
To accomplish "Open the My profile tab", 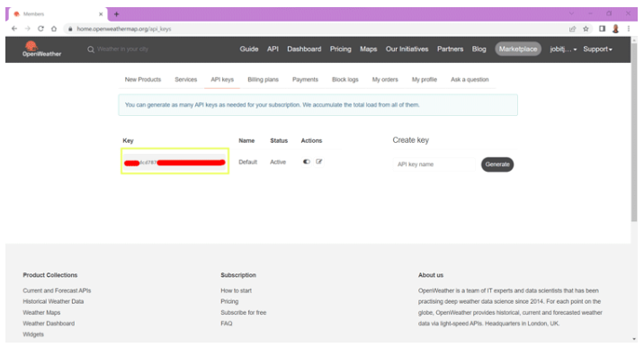I will (x=425, y=80).
